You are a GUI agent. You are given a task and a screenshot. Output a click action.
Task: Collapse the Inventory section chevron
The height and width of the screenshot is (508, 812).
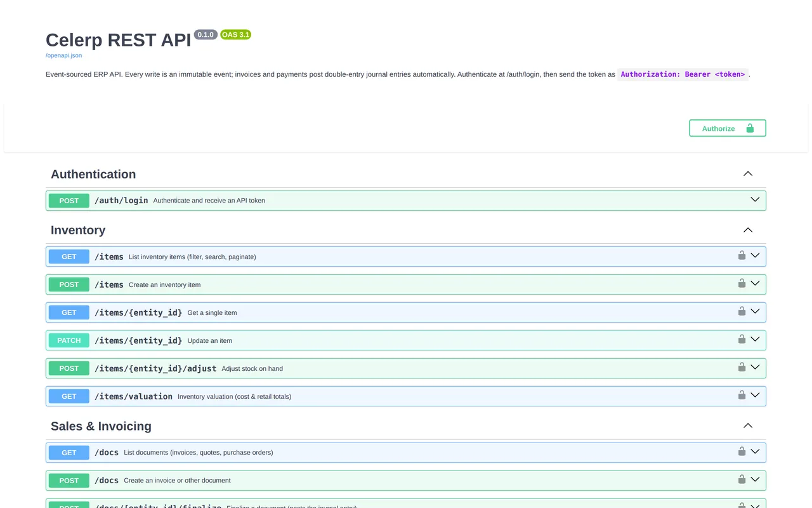point(748,230)
